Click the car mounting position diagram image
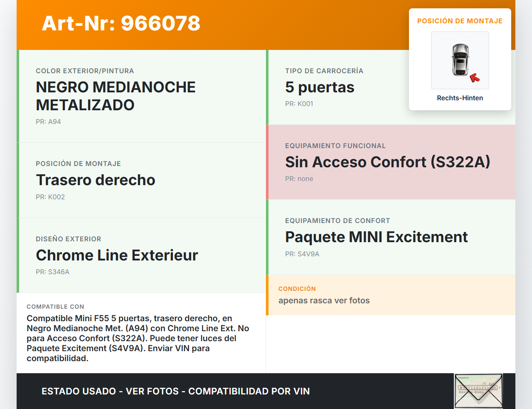The width and height of the screenshot is (532, 409). pos(460,60)
